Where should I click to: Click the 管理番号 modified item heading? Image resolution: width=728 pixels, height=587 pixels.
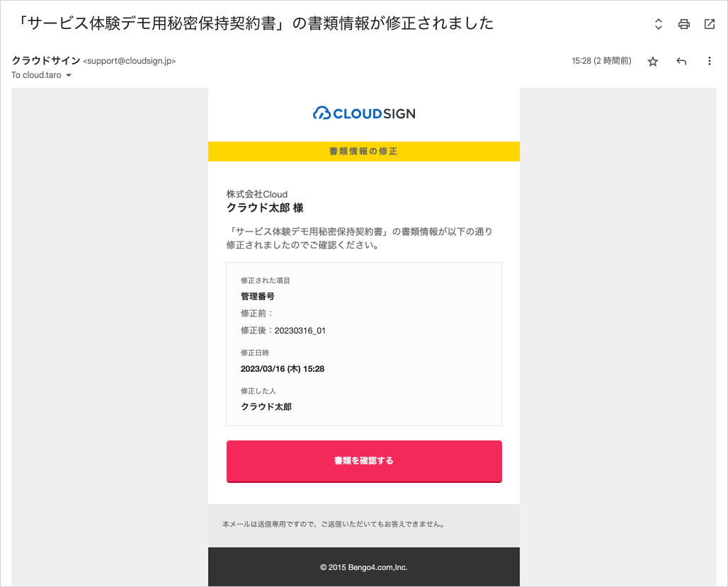[x=257, y=296]
